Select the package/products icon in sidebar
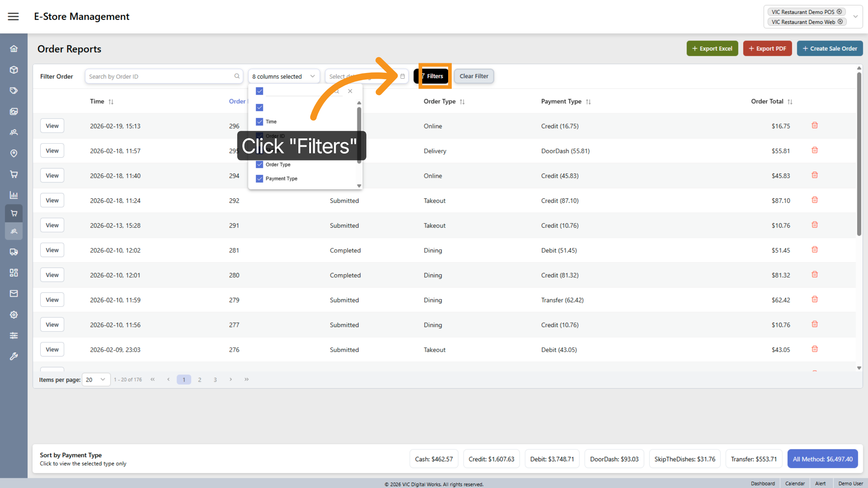868x488 pixels. pos(13,70)
